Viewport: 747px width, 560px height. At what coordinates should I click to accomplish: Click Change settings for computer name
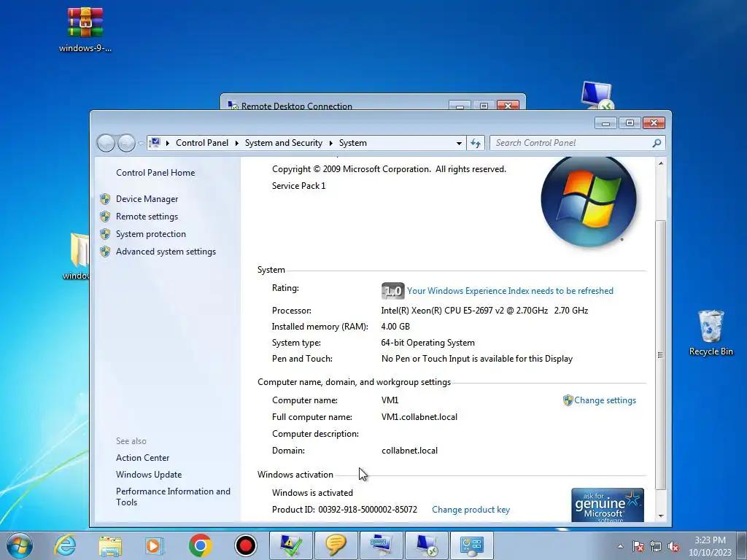tap(605, 400)
